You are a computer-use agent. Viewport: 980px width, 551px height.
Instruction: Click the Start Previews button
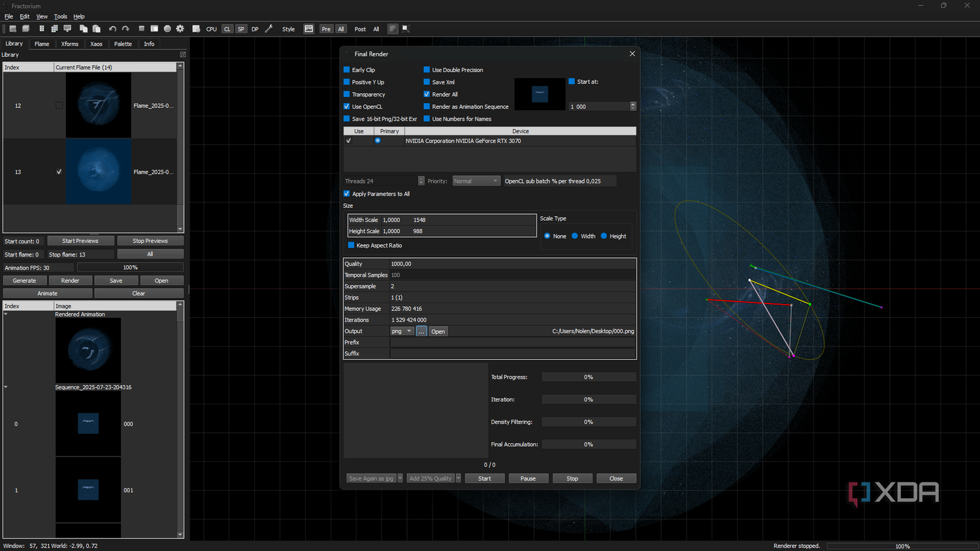[x=80, y=241]
